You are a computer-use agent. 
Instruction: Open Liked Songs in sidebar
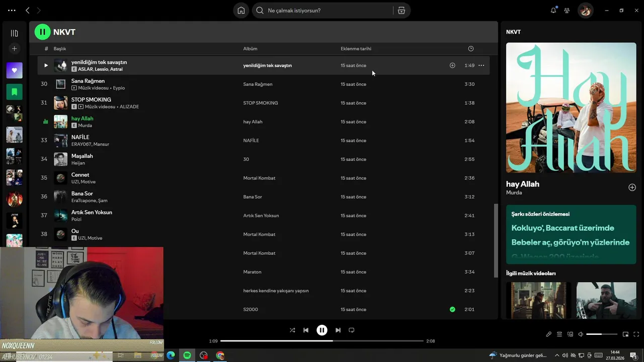pos(14,70)
